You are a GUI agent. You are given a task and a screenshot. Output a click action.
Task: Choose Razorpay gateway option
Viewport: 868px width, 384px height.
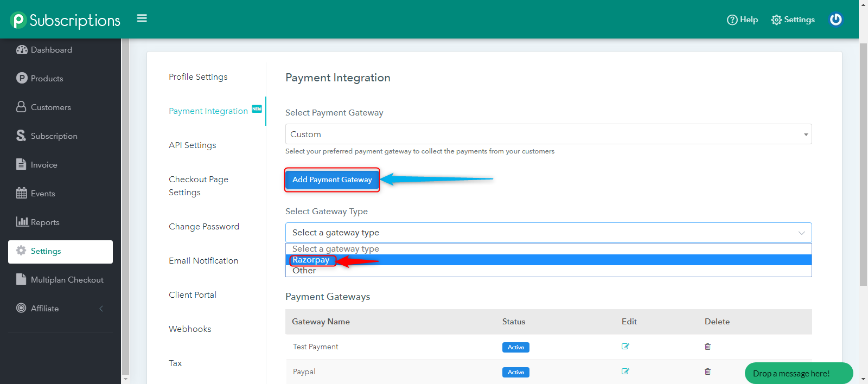tap(548, 260)
